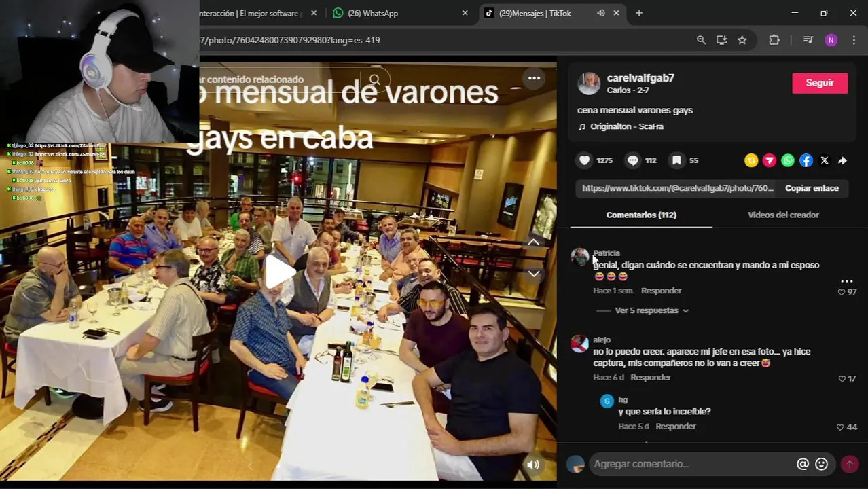Open media control icon in toolbar

point(808,40)
